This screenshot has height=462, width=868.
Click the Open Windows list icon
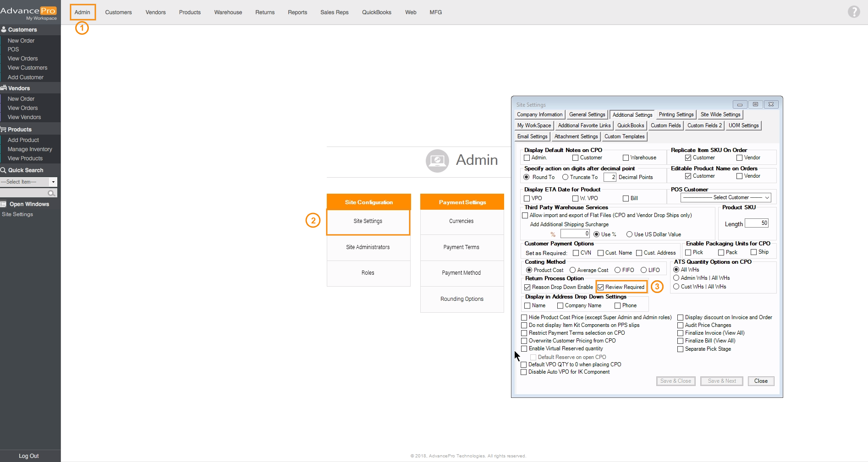pyautogui.click(x=4, y=204)
